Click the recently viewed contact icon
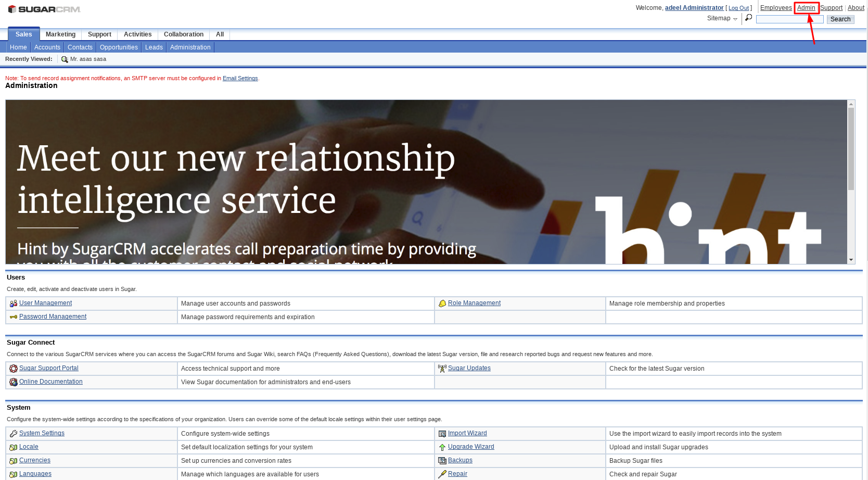This screenshot has width=868, height=480. tap(65, 59)
